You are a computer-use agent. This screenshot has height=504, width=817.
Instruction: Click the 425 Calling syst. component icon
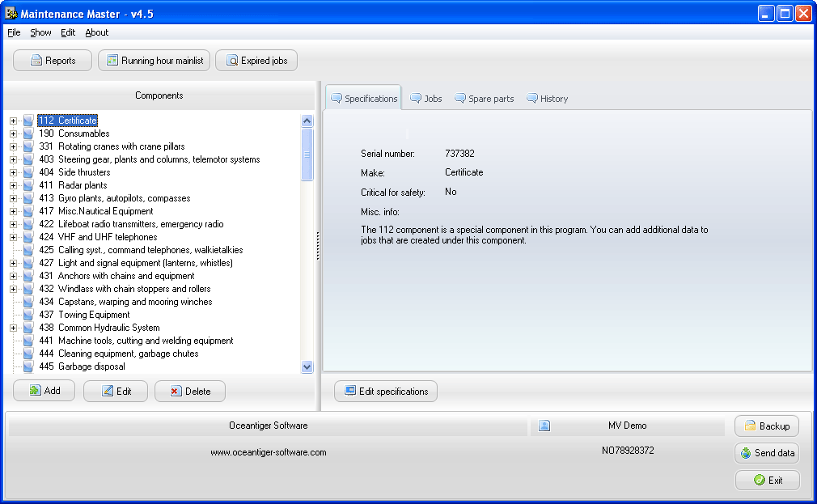tap(28, 250)
